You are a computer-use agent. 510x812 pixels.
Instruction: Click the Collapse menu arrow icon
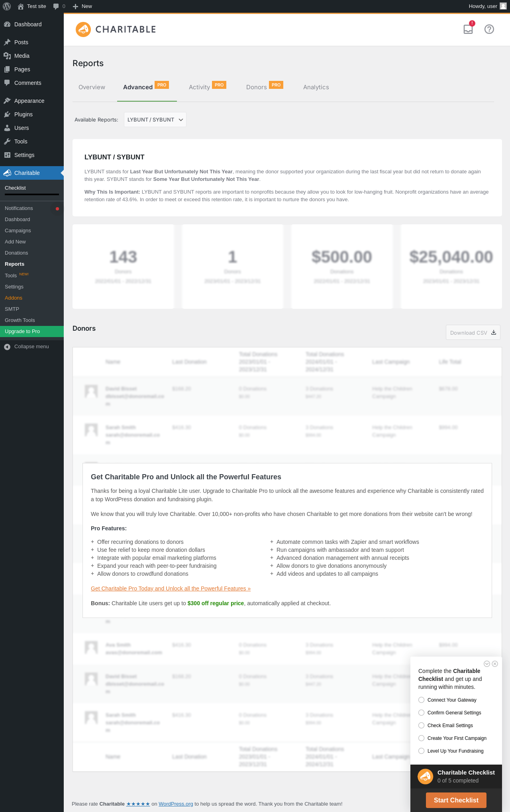coord(7,347)
